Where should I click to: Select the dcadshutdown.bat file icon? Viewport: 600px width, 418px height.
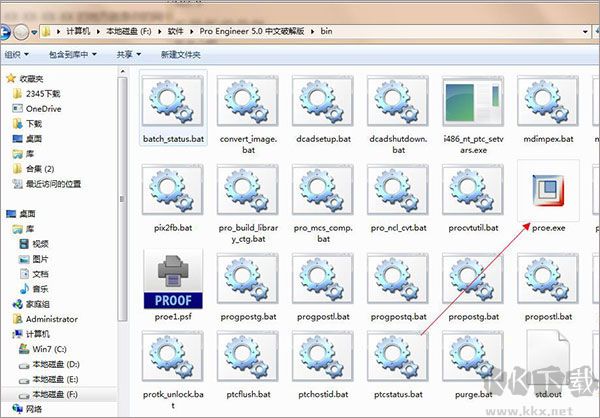tap(398, 101)
